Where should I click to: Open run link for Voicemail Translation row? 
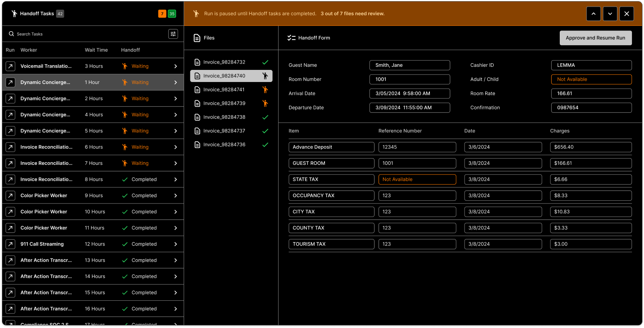(x=11, y=66)
